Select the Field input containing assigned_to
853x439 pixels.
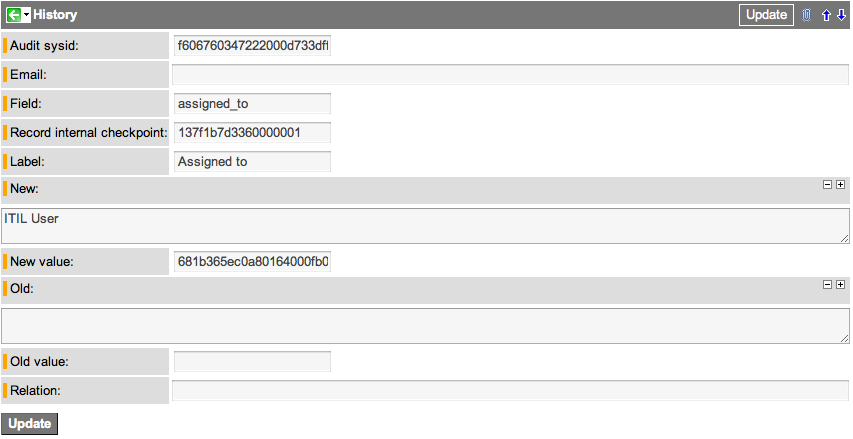pos(252,103)
